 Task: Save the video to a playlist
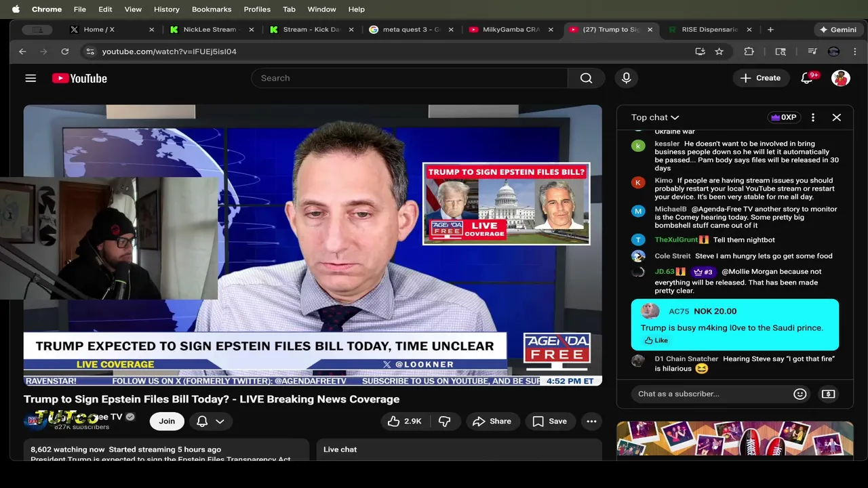point(550,422)
